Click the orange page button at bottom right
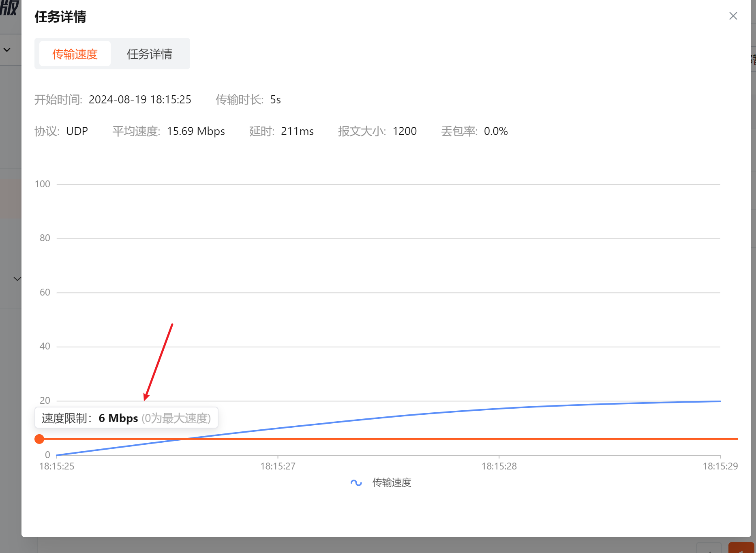The width and height of the screenshot is (756, 553). pos(741,548)
